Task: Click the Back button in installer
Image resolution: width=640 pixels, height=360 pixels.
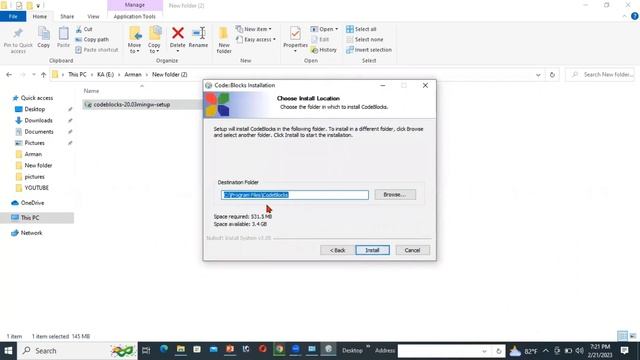Action: click(x=337, y=250)
